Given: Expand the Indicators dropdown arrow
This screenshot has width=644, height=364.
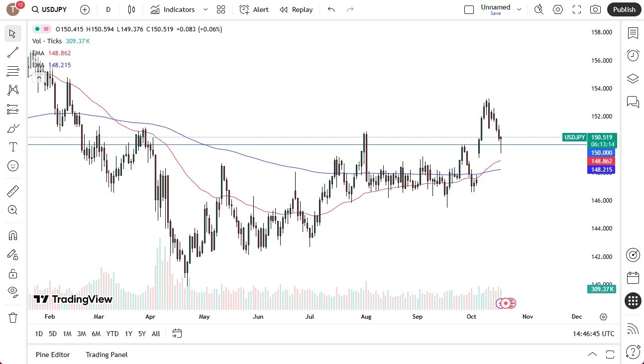Looking at the screenshot, I should [x=205, y=9].
